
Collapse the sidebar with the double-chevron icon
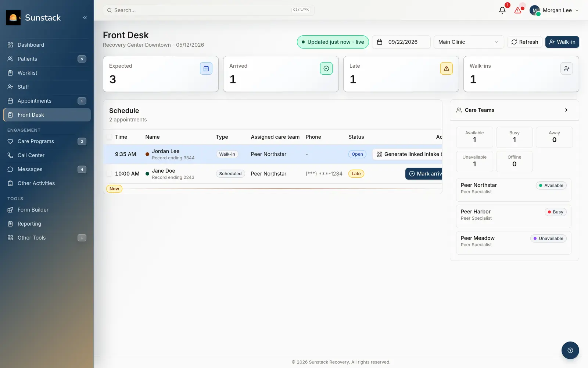85,18
